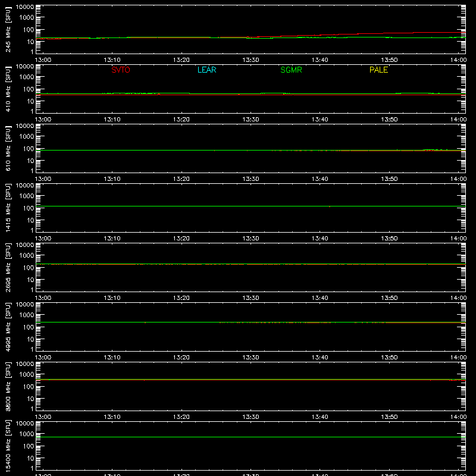This screenshot has height=476, width=476.
Task: Click the 13:30 tick below the 8800 MHz plot
Action: click(x=250, y=417)
